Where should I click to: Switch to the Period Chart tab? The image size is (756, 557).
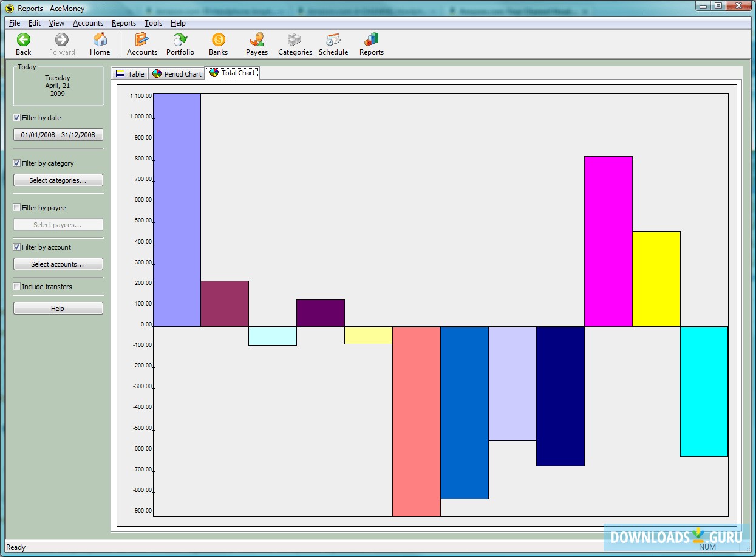177,73
